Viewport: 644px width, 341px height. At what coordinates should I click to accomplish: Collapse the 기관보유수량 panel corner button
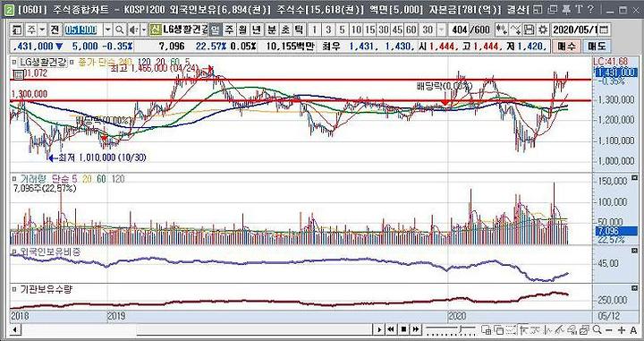click(634, 288)
